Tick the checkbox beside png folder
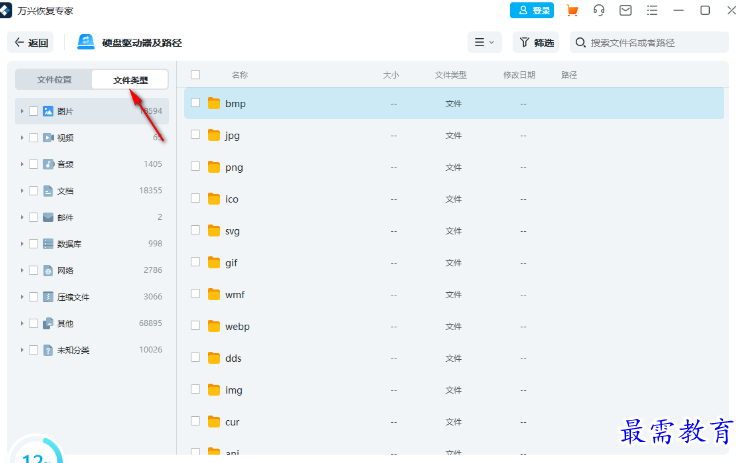Viewport: 742px width, 463px height. tap(196, 167)
